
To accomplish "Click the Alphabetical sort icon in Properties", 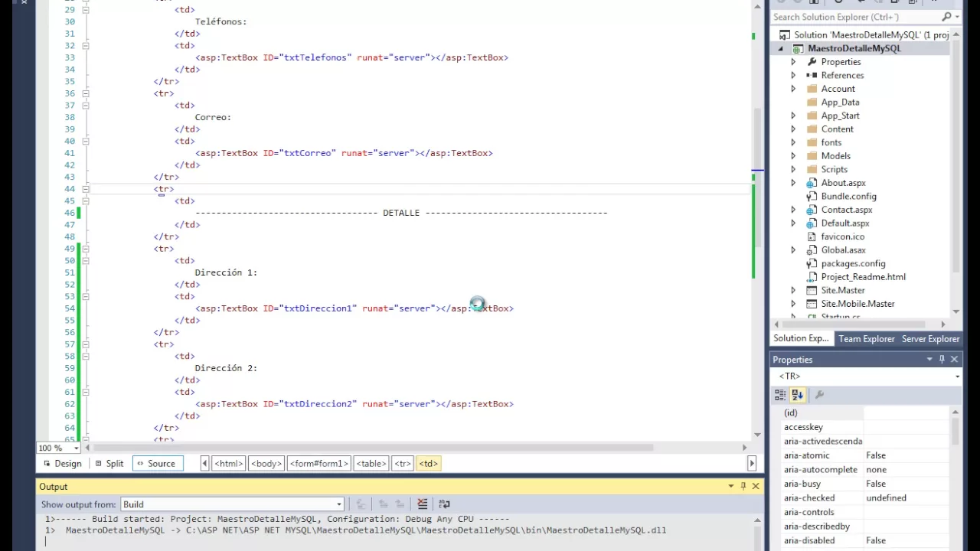I will tap(798, 395).
